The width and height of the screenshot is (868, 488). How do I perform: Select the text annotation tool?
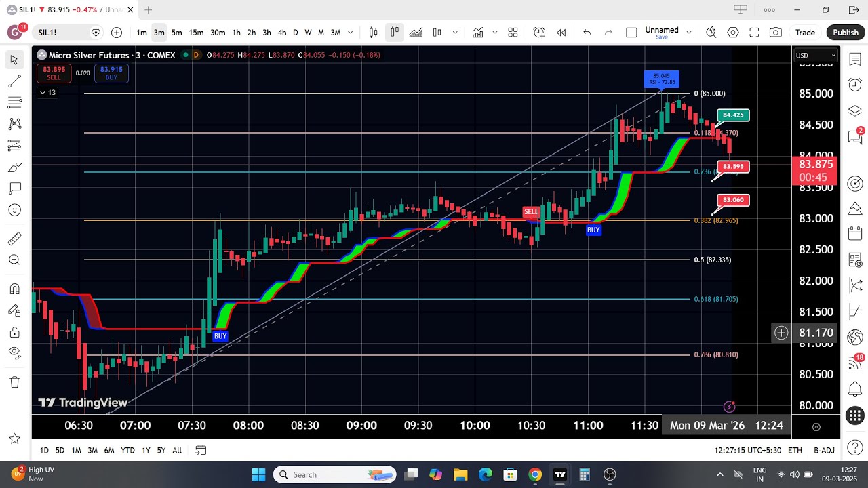(x=14, y=188)
